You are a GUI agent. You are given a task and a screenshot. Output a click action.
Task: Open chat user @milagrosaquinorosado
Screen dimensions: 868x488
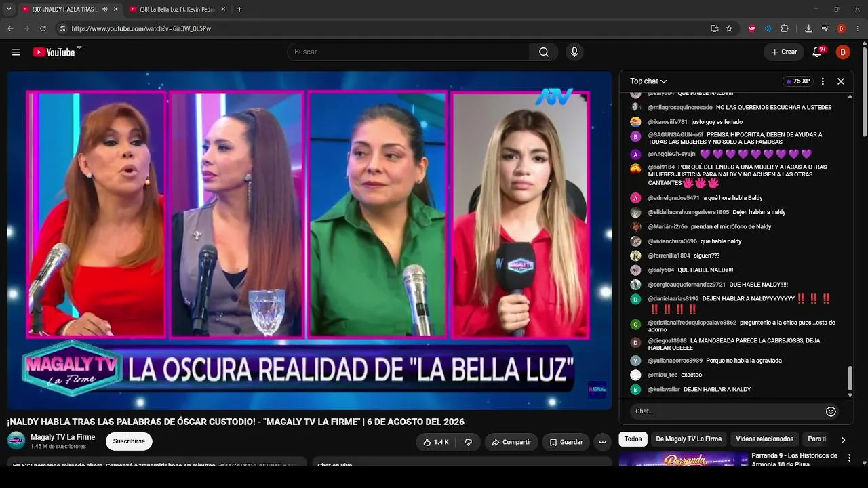(x=680, y=108)
